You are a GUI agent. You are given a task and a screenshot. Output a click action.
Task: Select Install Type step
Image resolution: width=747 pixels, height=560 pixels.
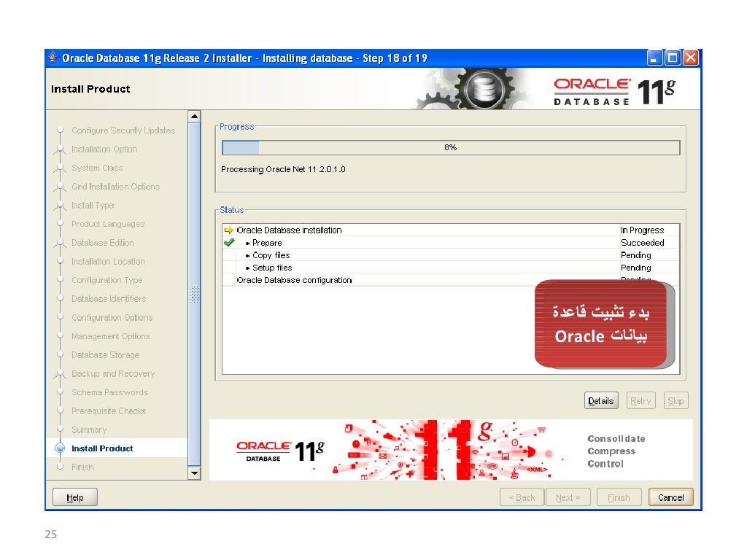[x=93, y=205]
